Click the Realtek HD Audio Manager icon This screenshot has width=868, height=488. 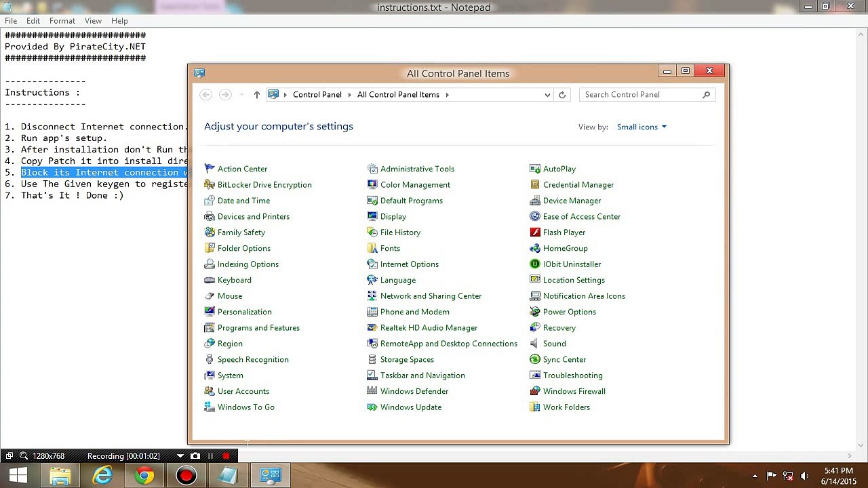point(372,328)
